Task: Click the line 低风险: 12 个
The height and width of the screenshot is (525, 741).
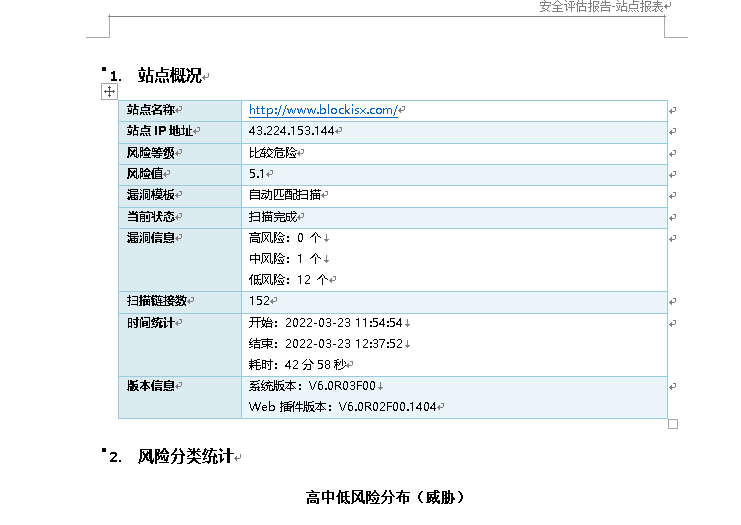Action: [288, 280]
